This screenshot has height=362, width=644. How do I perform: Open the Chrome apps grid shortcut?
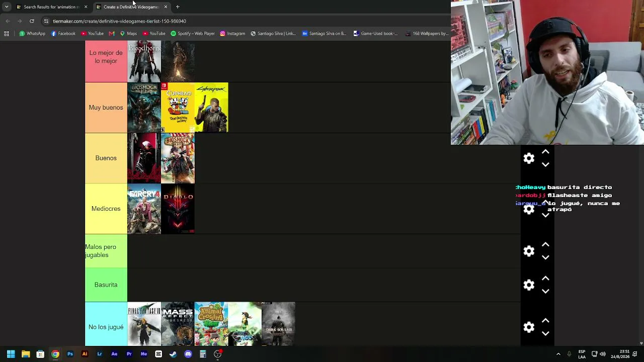[7, 34]
